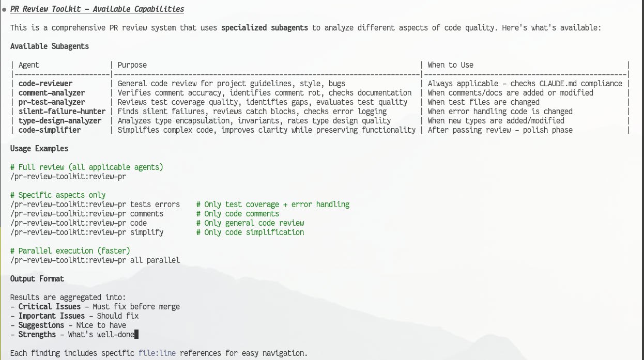The width and height of the screenshot is (644, 360).
Task: Click the text cursor block after 'well-done'
Action: coord(136,335)
